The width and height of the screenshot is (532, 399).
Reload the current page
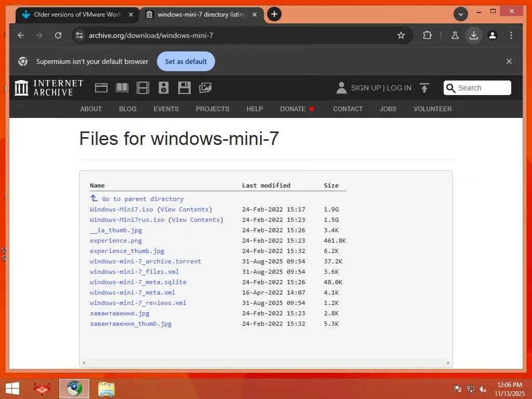[x=58, y=35]
